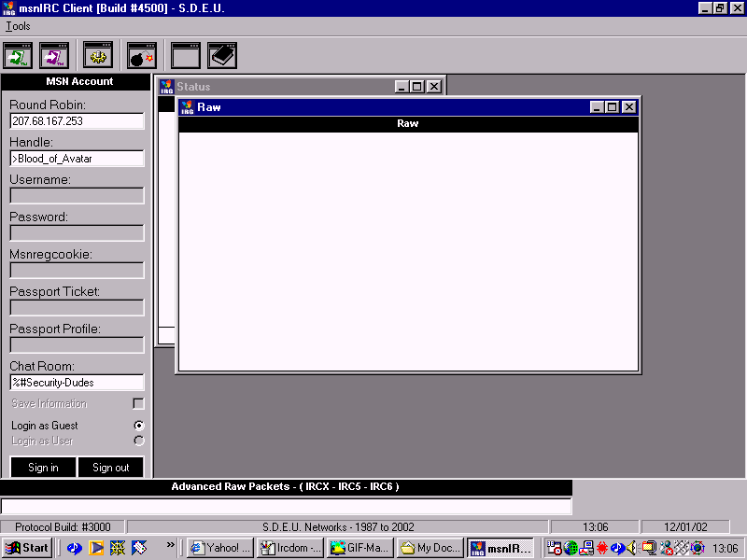Open the Tools menu
Image resolution: width=747 pixels, height=560 pixels.
click(18, 26)
